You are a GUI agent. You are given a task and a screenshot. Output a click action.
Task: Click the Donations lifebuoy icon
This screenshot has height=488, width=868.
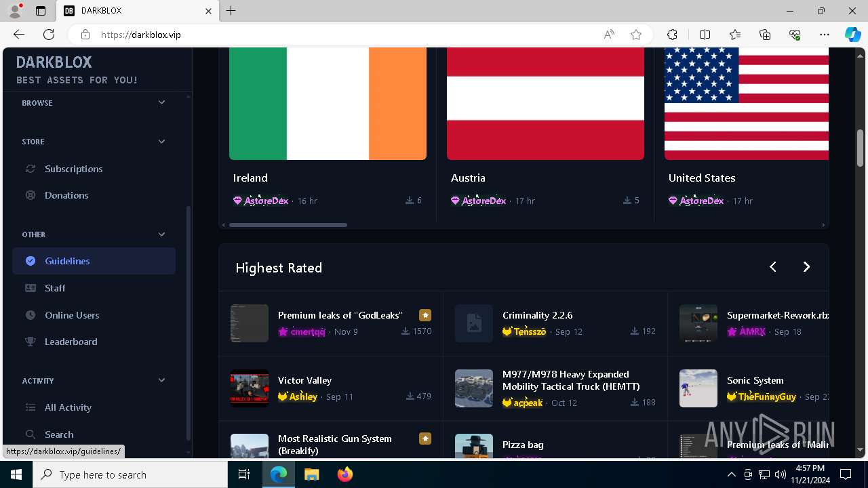(31, 195)
